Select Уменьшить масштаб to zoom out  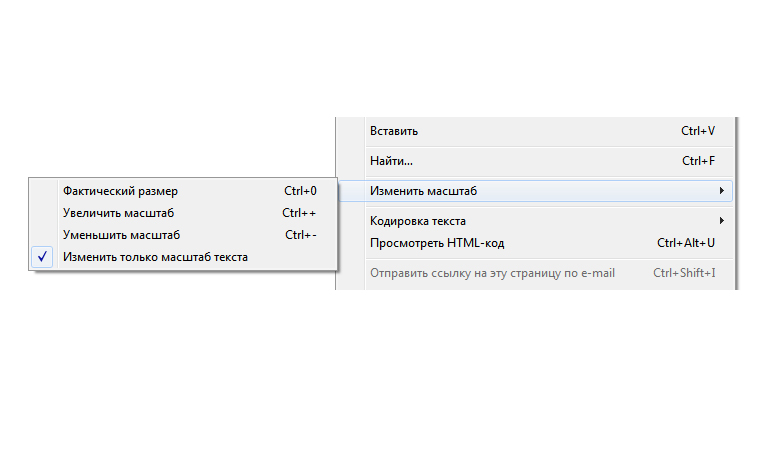tap(121, 235)
